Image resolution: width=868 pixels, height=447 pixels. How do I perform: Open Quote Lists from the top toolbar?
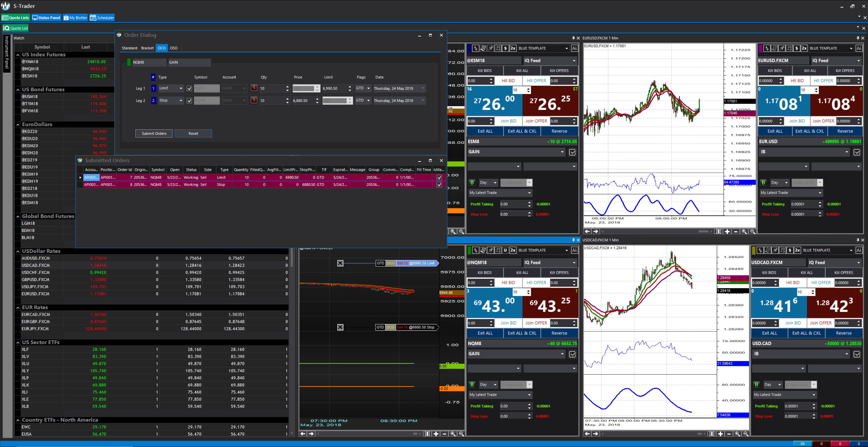(16, 18)
